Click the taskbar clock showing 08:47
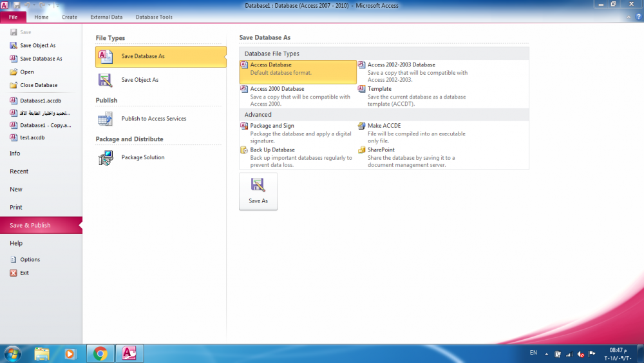The width and height of the screenshot is (644, 363). point(618,354)
